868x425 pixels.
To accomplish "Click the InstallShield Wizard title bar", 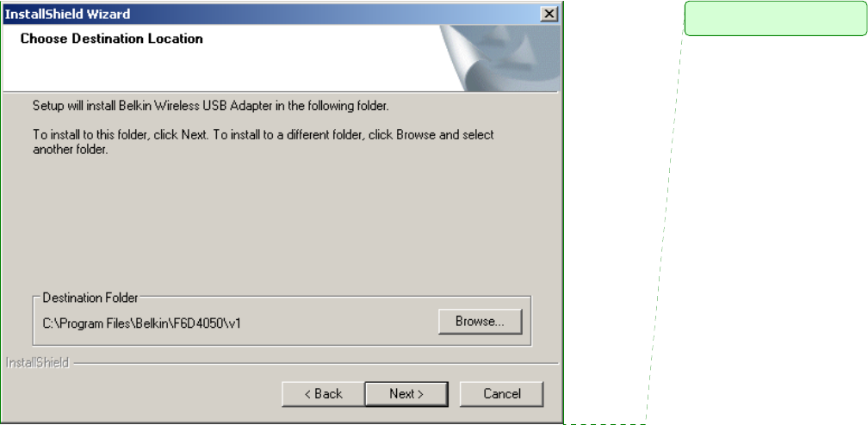I will 271,14.
